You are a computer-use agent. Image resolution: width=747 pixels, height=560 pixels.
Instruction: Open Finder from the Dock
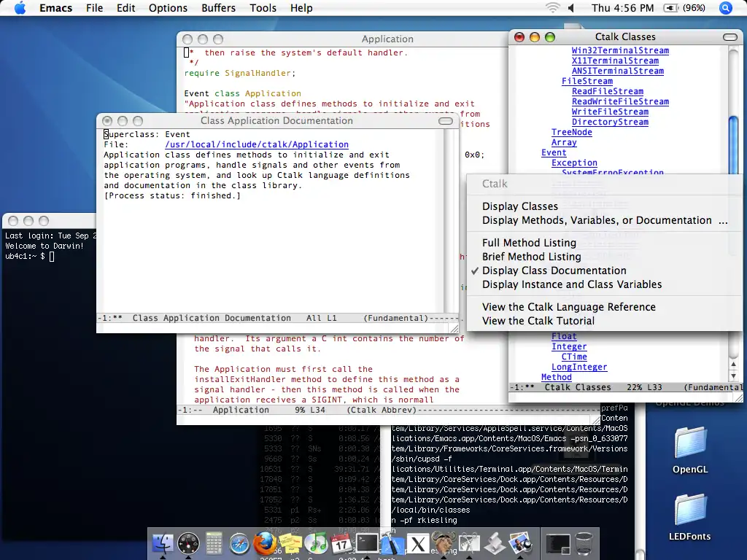tap(162, 542)
